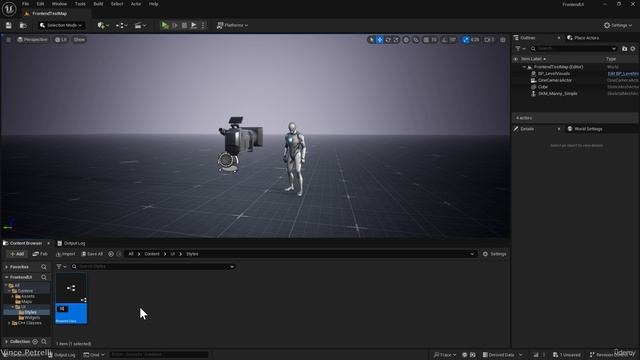
Task: Click the Import button
Action: [x=66, y=254]
